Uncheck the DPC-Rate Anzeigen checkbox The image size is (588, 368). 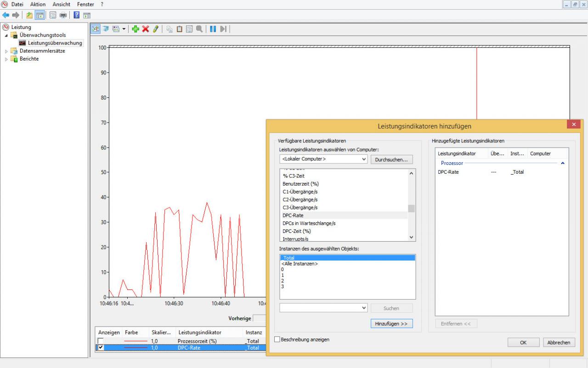[101, 348]
